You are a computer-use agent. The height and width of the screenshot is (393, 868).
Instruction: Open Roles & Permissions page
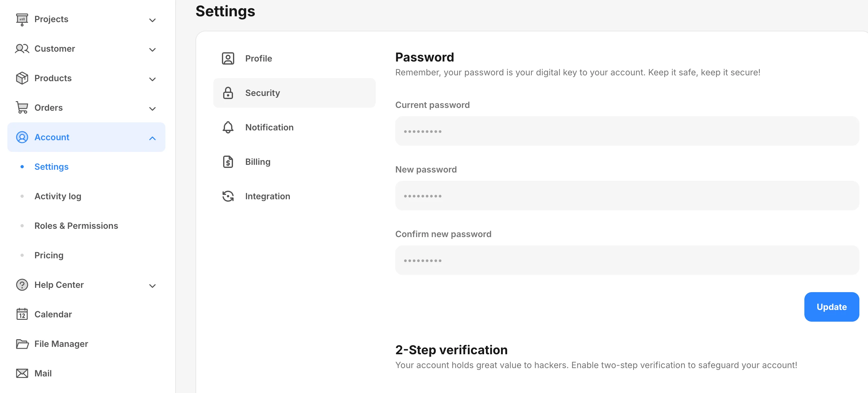pyautogui.click(x=76, y=226)
